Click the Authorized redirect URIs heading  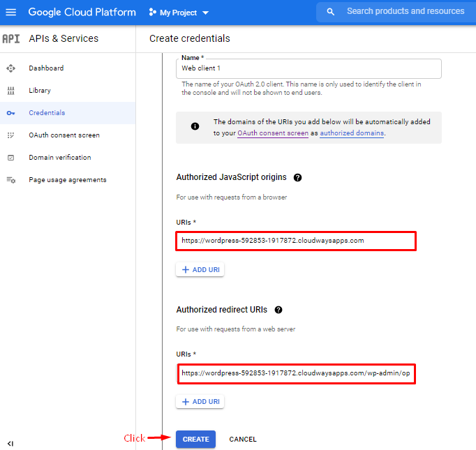(x=222, y=310)
